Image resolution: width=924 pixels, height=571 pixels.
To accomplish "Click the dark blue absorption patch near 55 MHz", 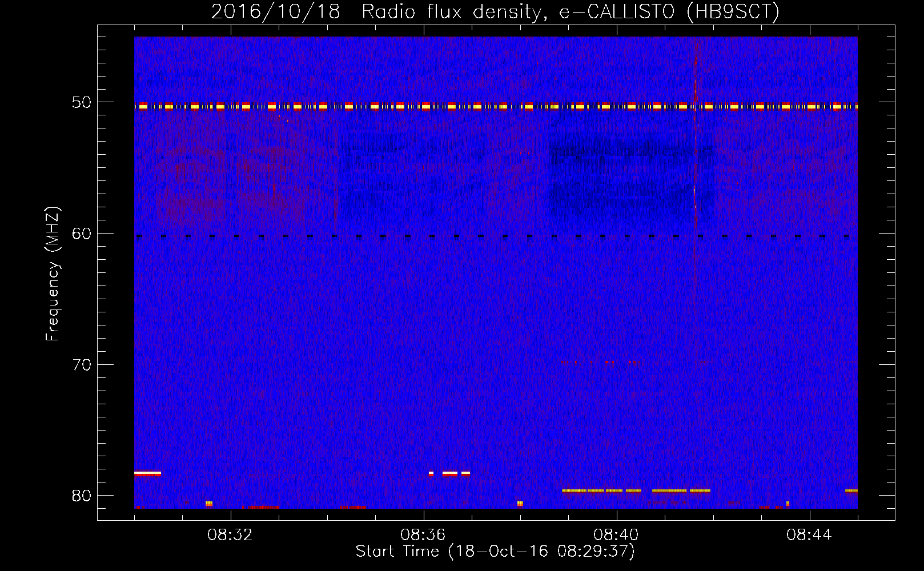I will (x=631, y=177).
